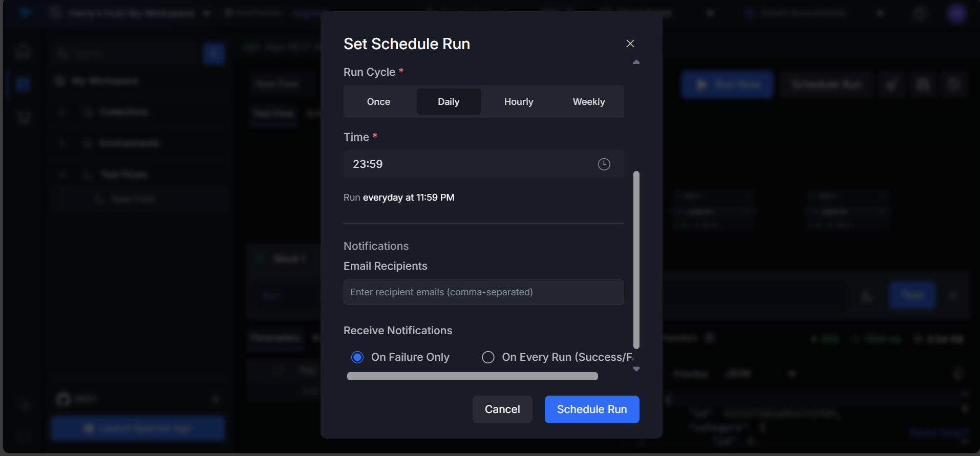Viewport: 980px width, 456px height.
Task: Close the Set Schedule Run dialog
Action: click(630, 44)
